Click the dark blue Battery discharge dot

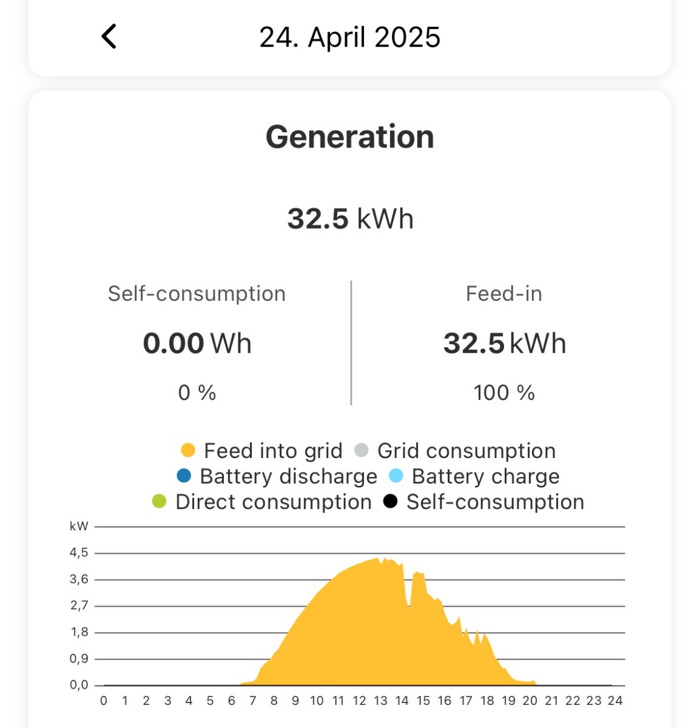point(184,476)
